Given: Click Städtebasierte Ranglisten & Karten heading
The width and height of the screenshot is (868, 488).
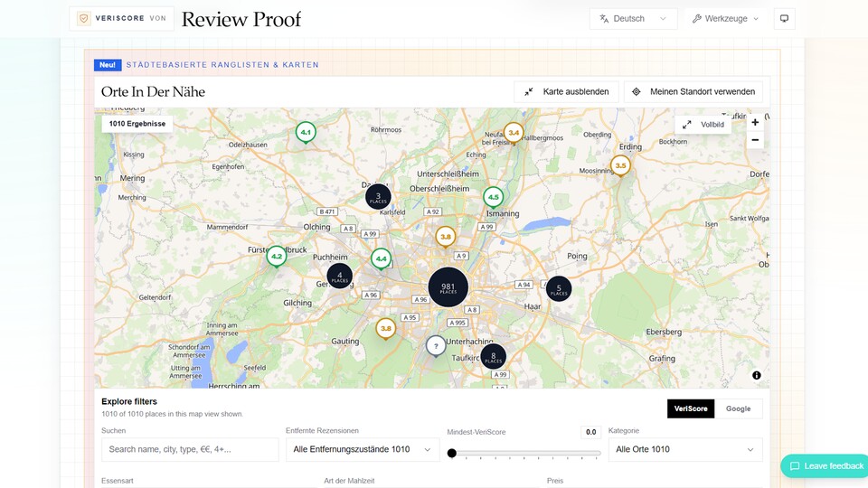Looking at the screenshot, I should pyautogui.click(x=222, y=65).
